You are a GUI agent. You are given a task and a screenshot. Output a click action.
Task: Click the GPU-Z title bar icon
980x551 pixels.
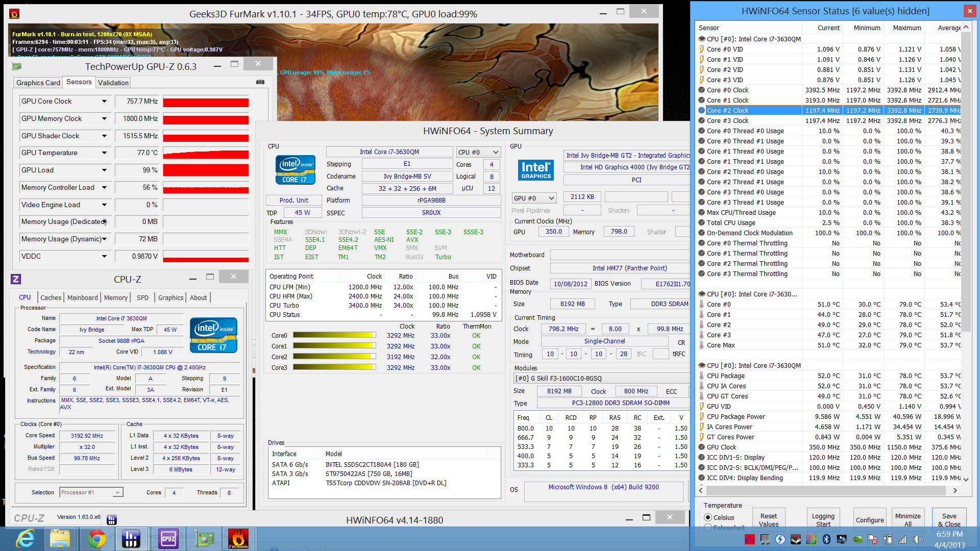pos(16,66)
